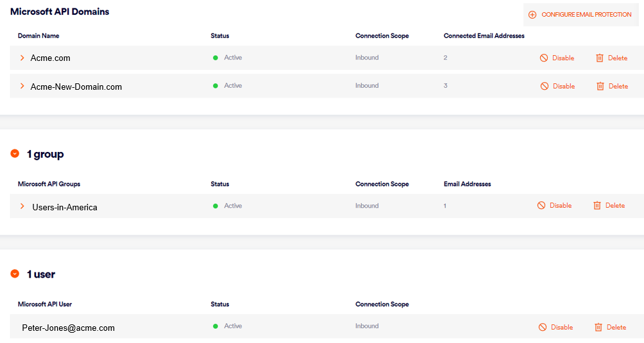Click the plus icon for Configure Email Protection
644x343 pixels.
coord(532,15)
